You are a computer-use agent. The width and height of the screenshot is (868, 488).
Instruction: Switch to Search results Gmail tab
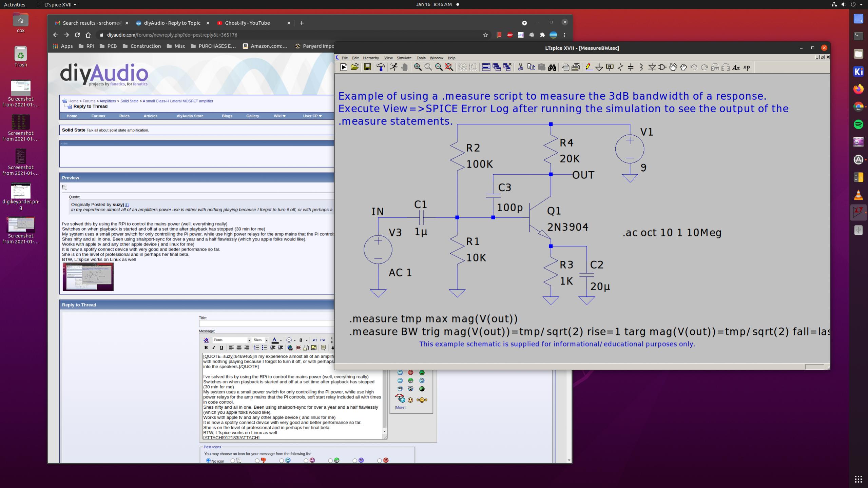91,23
